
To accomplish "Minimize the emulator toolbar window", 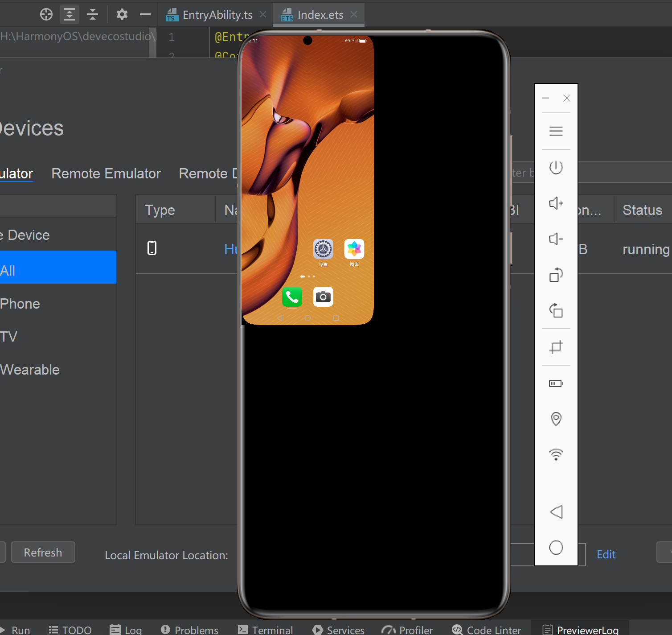I will tap(545, 98).
